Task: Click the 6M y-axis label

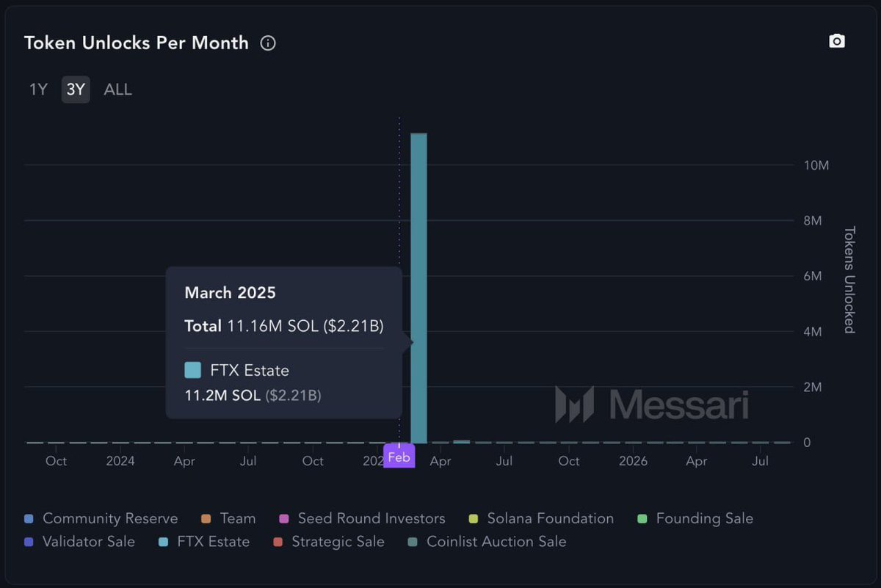Action: (813, 276)
